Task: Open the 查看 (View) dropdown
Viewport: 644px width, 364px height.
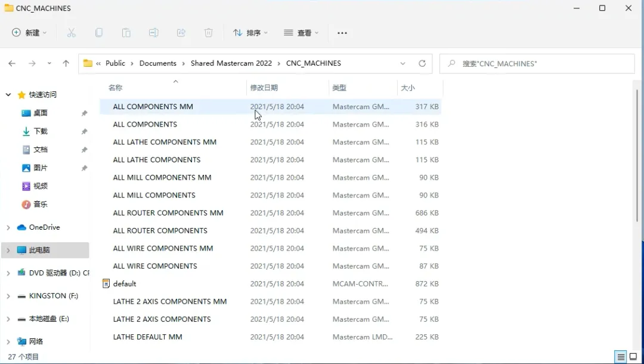Action: 301,33
